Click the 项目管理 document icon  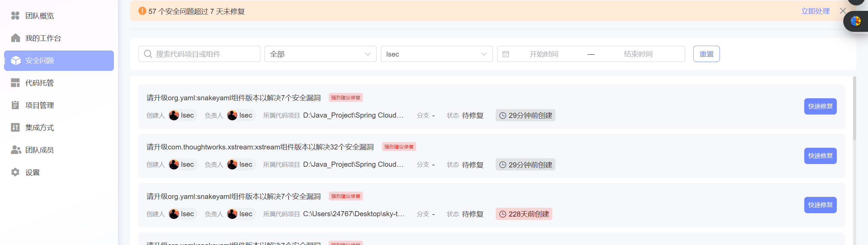(x=15, y=105)
